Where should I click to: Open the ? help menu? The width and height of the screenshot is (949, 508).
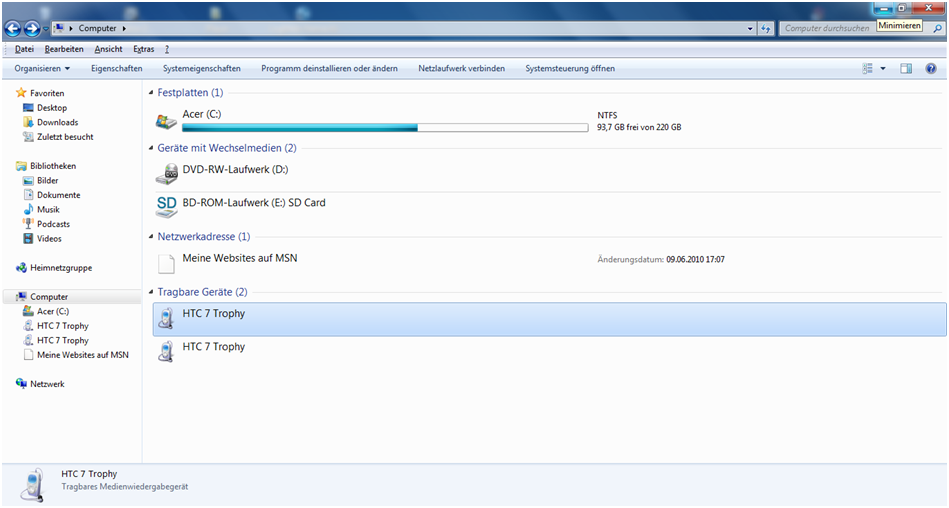pos(166,49)
